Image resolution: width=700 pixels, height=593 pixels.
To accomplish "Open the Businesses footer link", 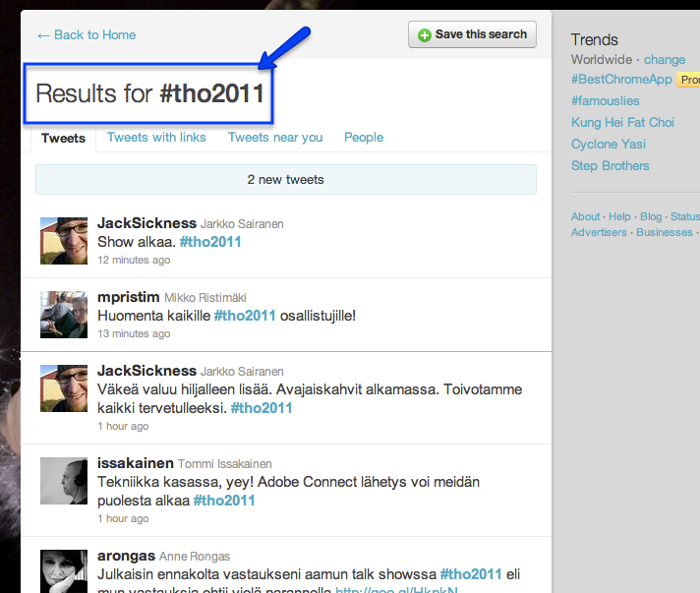I will pos(665,232).
